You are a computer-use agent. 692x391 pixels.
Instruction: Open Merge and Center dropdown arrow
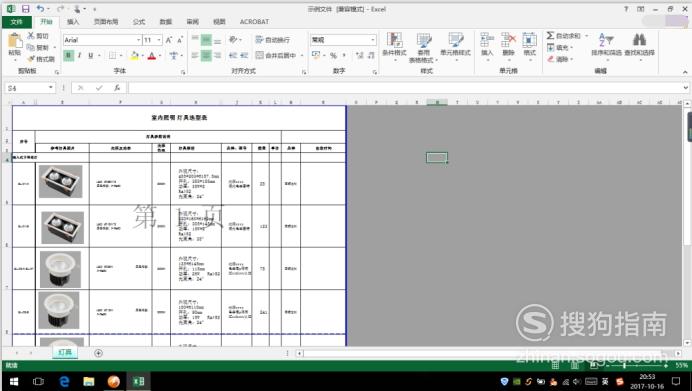[x=302, y=56]
